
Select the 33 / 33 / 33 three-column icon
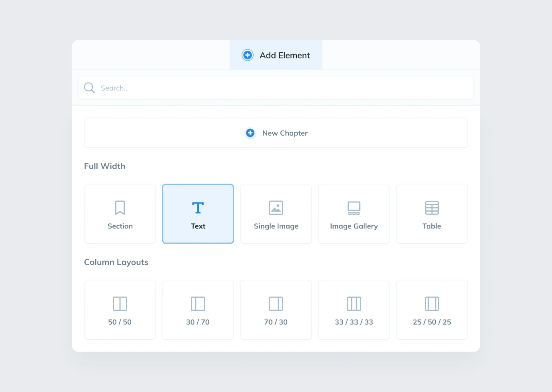coord(354,304)
